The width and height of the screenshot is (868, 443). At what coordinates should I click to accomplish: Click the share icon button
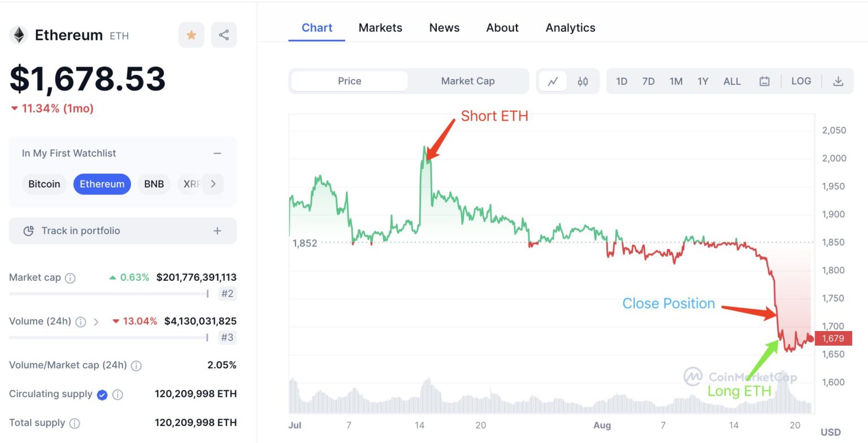point(224,35)
